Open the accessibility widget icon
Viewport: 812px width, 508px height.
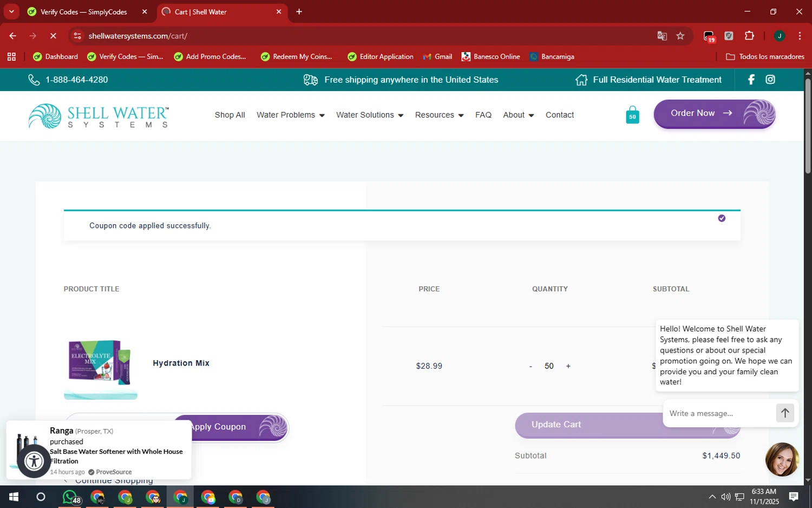(34, 461)
